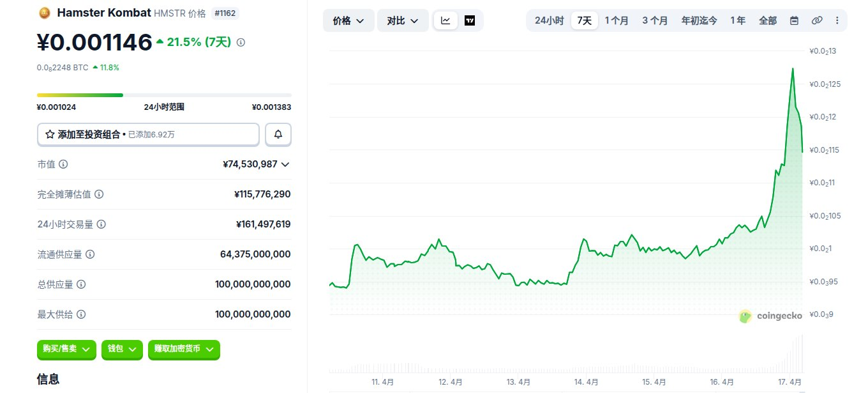Select the 1年 time range
868x393 pixels.
[x=737, y=20]
